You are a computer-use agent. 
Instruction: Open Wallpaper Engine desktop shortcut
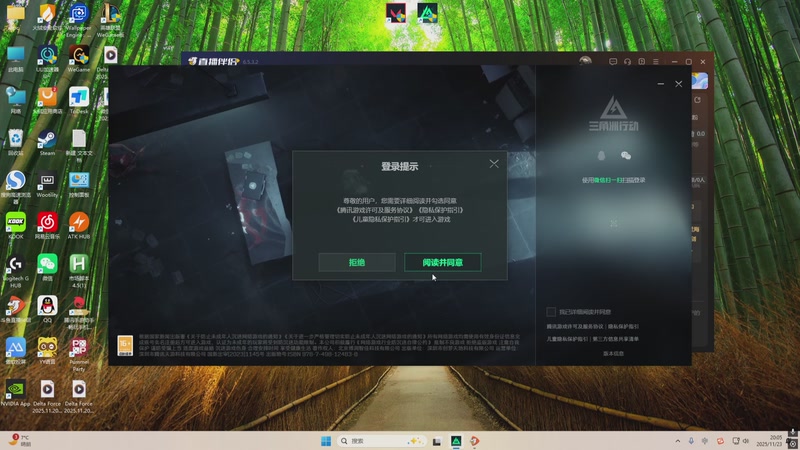[x=79, y=19]
